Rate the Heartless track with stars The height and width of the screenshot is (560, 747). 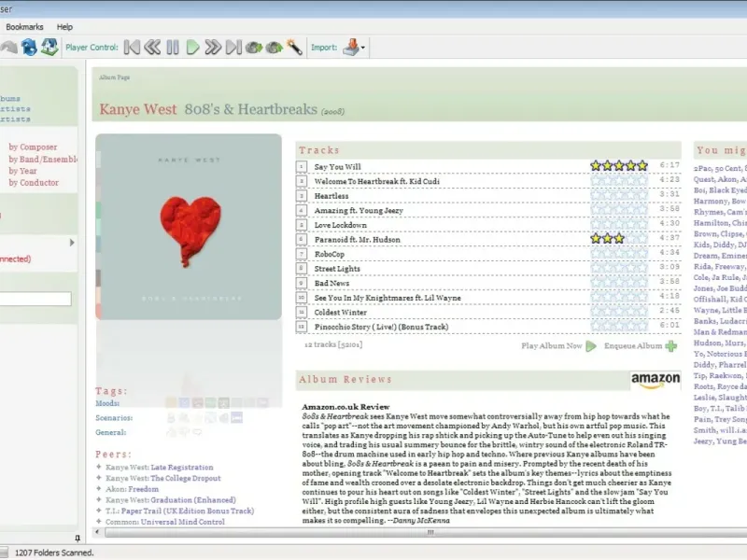point(619,195)
